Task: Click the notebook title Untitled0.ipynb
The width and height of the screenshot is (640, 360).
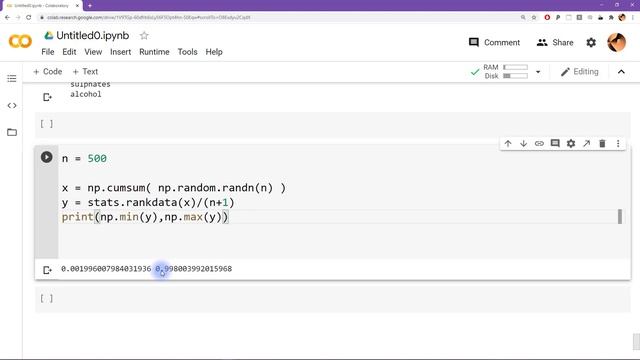Action: (x=93, y=36)
